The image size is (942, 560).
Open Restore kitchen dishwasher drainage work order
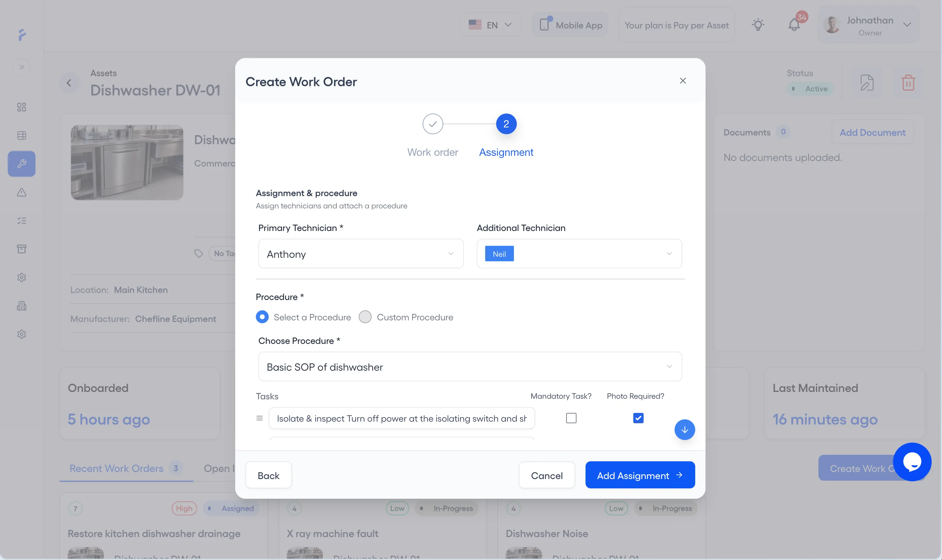pyautogui.click(x=154, y=534)
